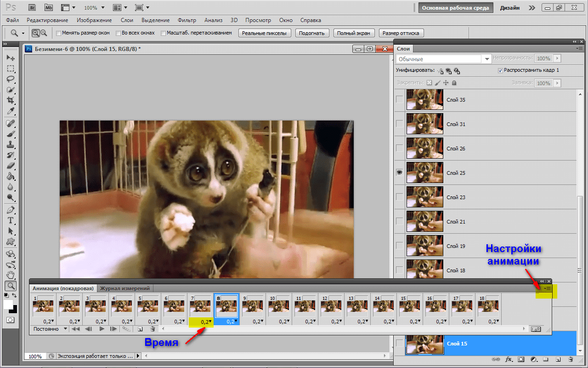Enable the 'Во всех окнах' checkbox
This screenshot has height=368, width=588.
[x=118, y=33]
